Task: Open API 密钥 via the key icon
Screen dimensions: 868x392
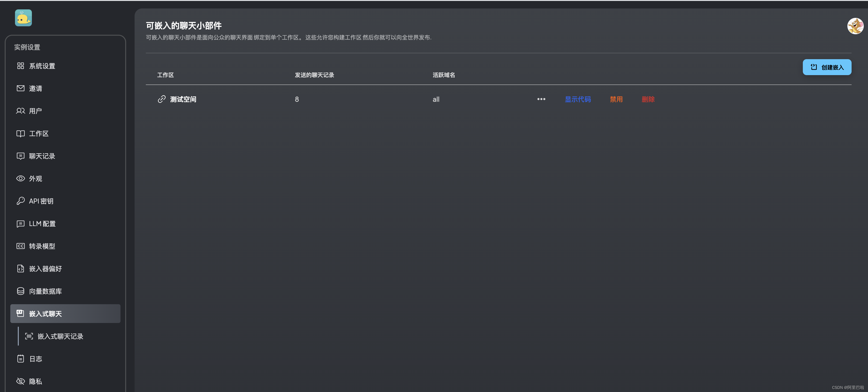Action: [x=21, y=201]
